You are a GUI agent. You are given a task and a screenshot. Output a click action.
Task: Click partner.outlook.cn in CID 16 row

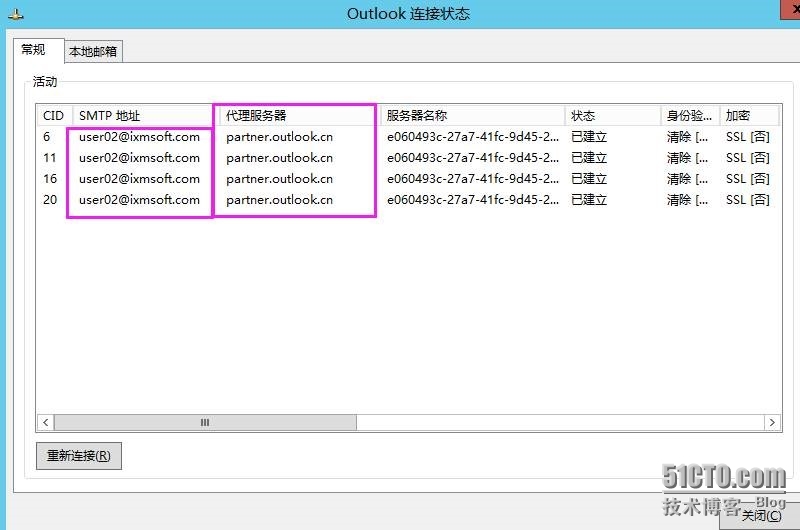coord(280,179)
